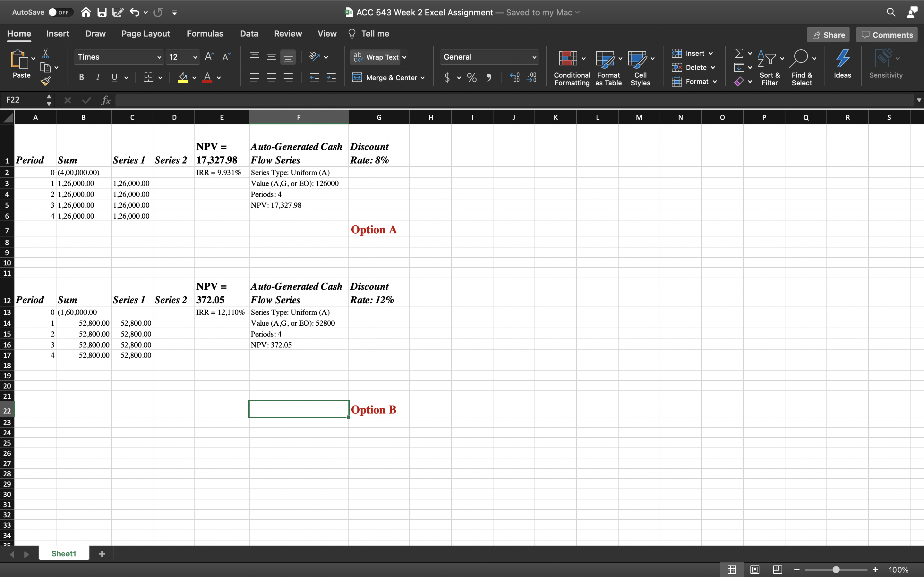Viewport: 924px width, 577px height.
Task: Toggle italic formatting
Action: tap(98, 78)
